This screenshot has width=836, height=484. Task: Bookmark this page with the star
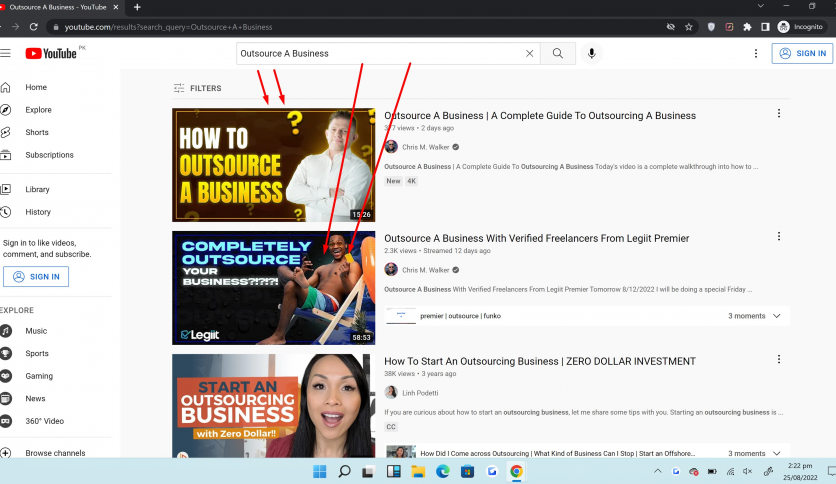pos(689,27)
